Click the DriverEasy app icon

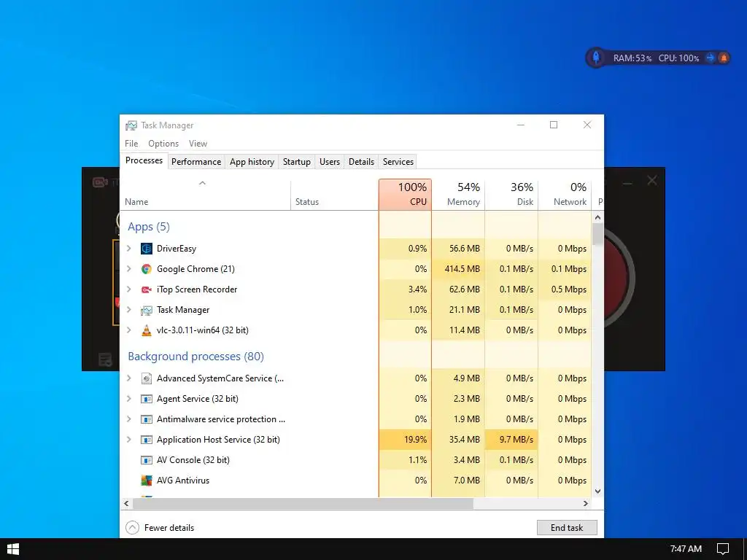point(146,249)
